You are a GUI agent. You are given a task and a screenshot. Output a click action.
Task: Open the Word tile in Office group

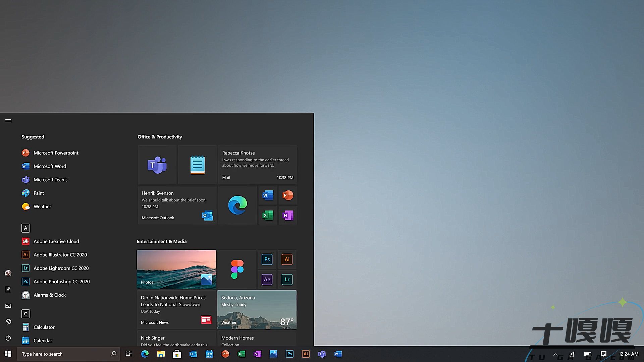(268, 195)
